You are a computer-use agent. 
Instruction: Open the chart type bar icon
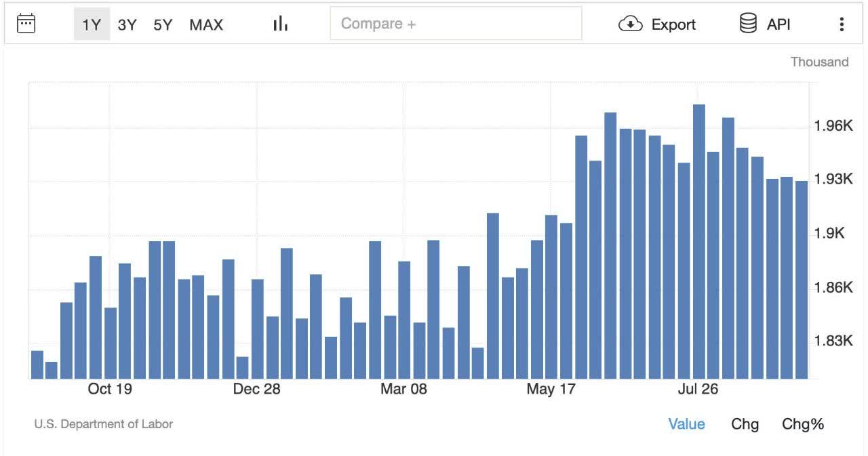click(x=280, y=24)
